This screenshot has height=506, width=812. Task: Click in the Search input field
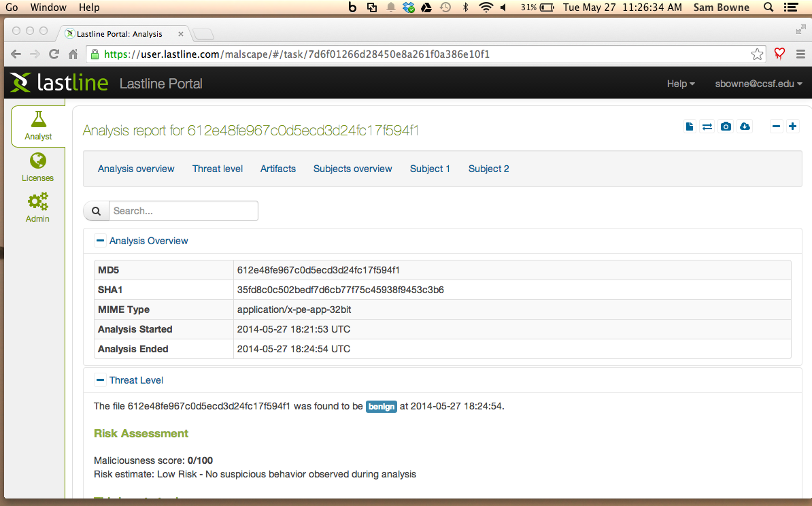(x=184, y=211)
